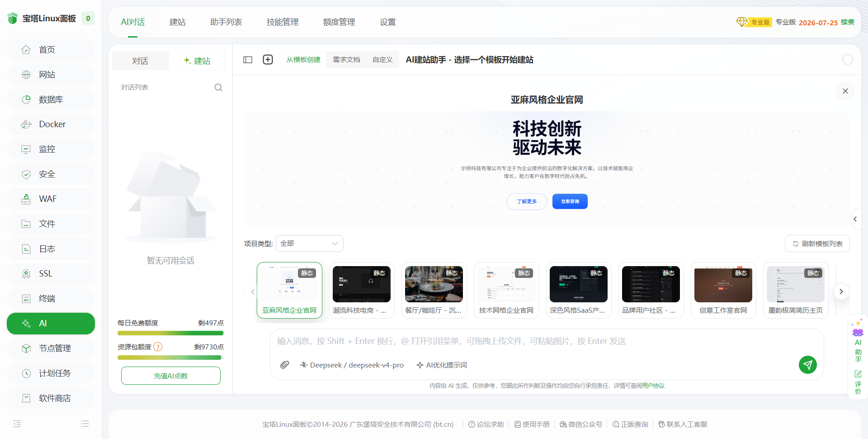Screen dimensions: 868x439
Task: Click the attachment paperclip icon
Action: 284,365
